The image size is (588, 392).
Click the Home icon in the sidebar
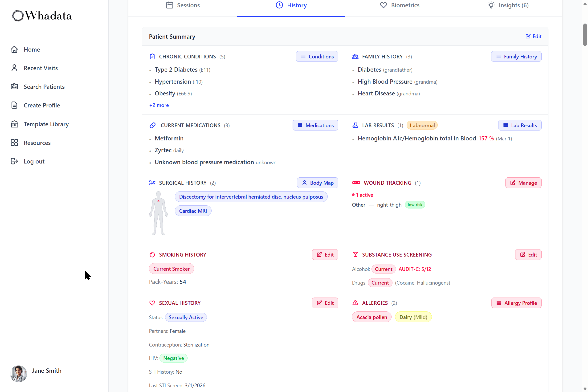click(x=14, y=49)
